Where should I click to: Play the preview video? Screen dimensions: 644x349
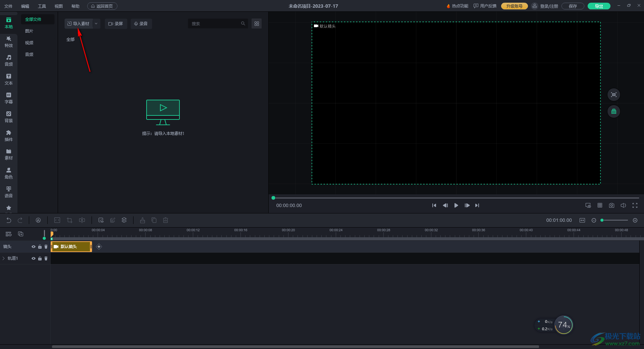click(x=456, y=205)
